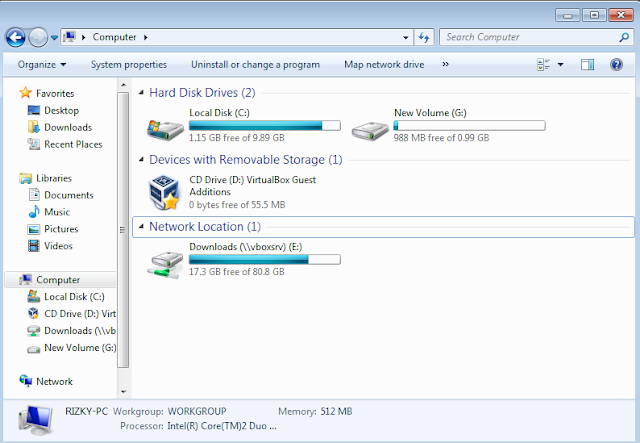Viewport: 640px width, 443px height.
Task: Click sidebar scrollbar up arrow
Action: tap(123, 85)
